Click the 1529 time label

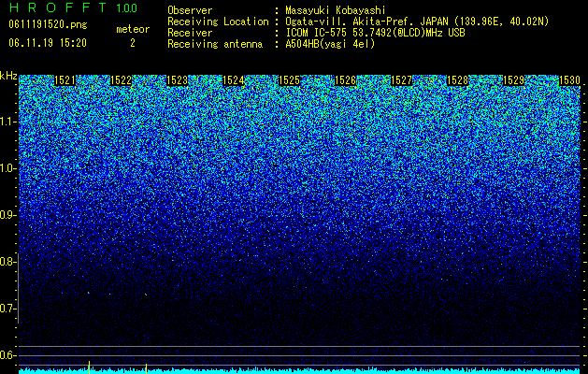pyautogui.click(x=513, y=80)
